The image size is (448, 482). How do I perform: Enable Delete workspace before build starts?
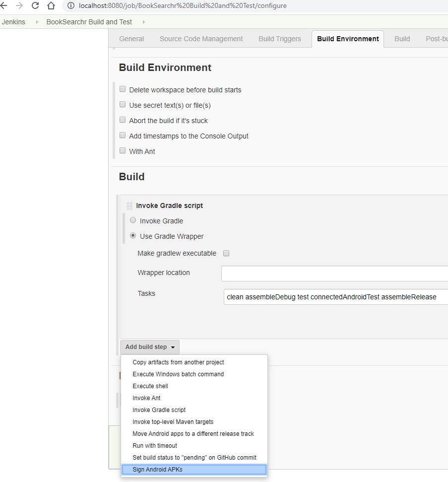123,89
